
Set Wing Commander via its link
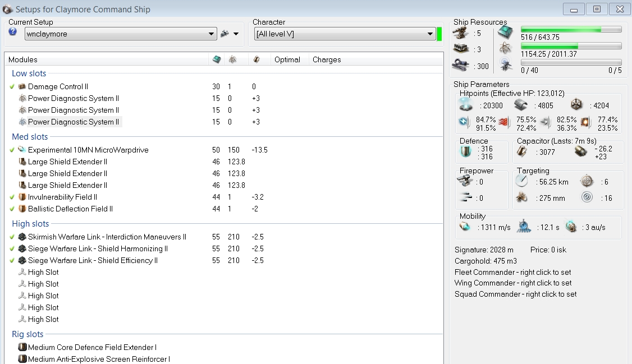pyautogui.click(x=513, y=283)
